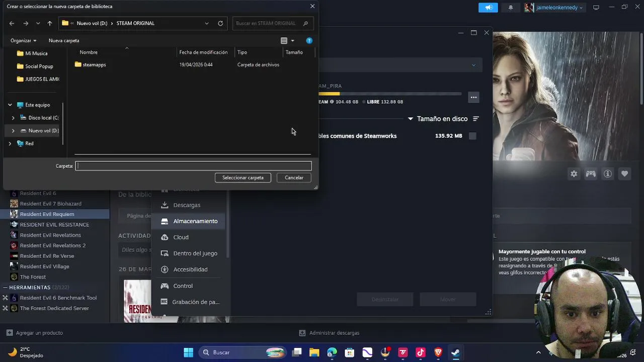Open Steam announcements megaphone button

click(488, 8)
